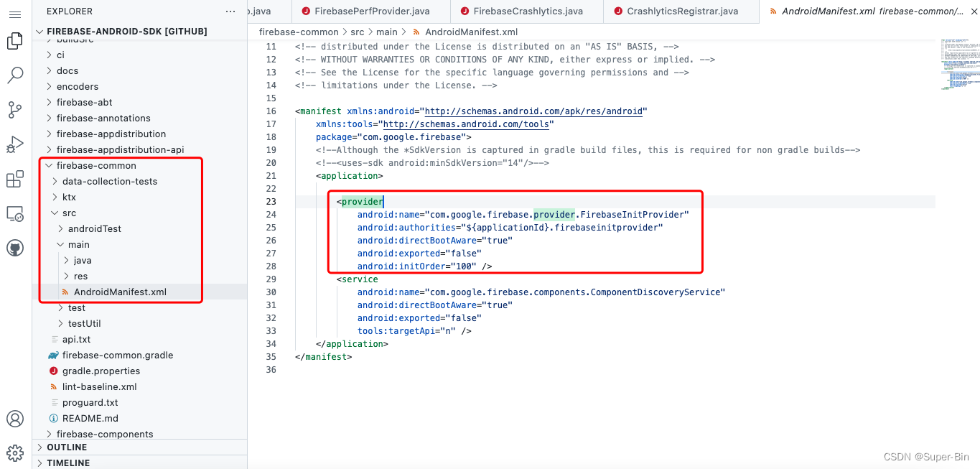Click main in breadcrumb path

click(x=387, y=32)
